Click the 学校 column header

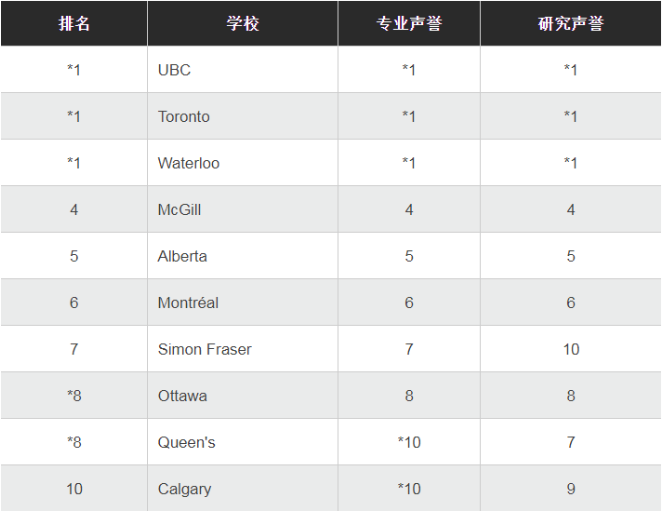pyautogui.click(x=242, y=24)
